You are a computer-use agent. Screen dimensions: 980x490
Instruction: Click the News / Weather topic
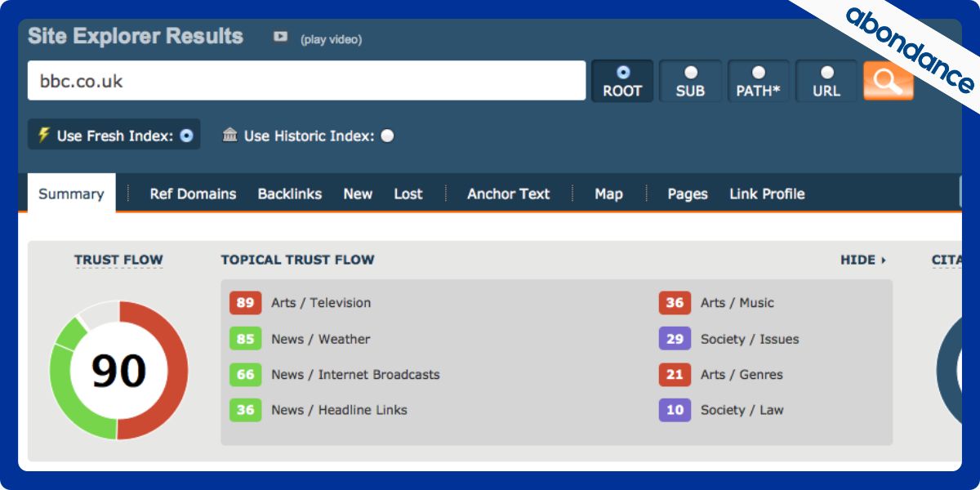[321, 339]
